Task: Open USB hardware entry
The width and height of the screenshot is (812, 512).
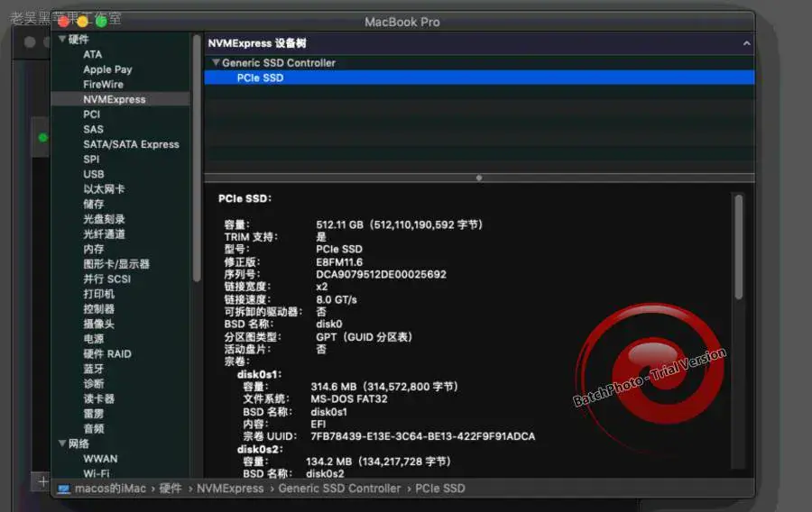Action: [x=94, y=174]
